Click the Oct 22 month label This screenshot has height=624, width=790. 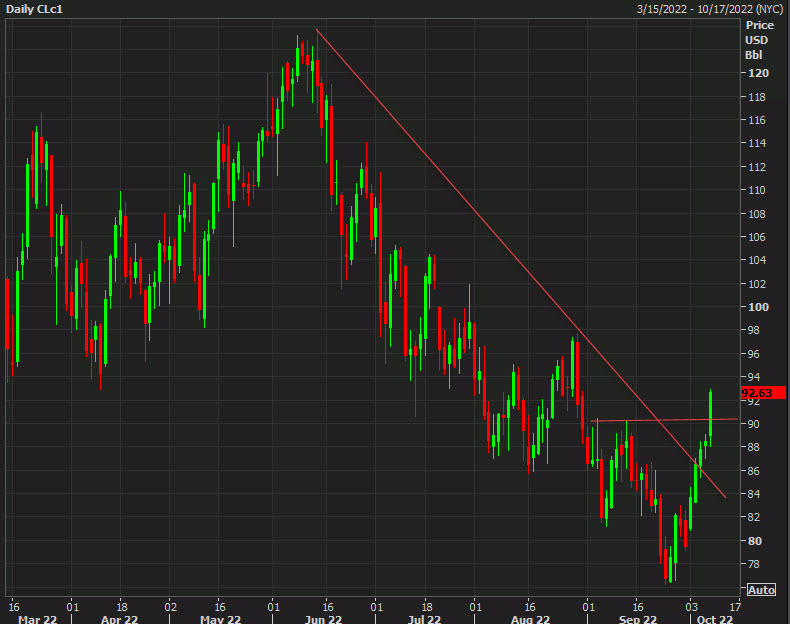[x=714, y=619]
